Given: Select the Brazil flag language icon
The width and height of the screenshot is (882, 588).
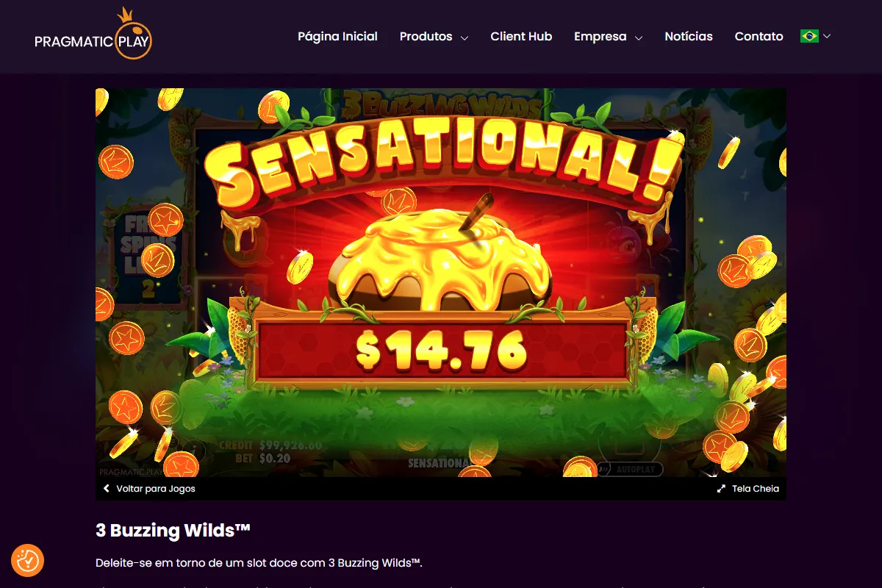Looking at the screenshot, I should tap(809, 36).
